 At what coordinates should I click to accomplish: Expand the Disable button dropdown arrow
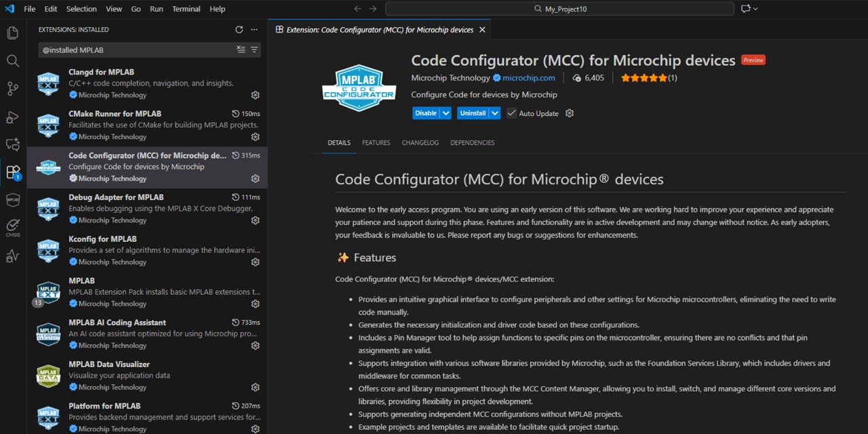(x=446, y=113)
